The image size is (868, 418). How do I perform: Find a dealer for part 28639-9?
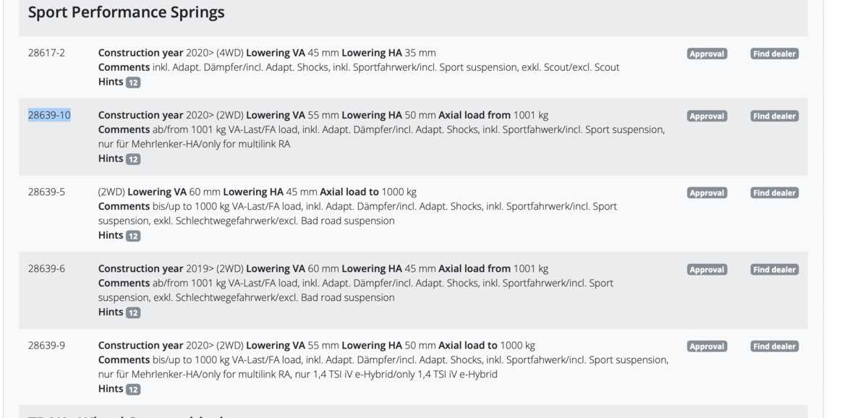pos(774,346)
